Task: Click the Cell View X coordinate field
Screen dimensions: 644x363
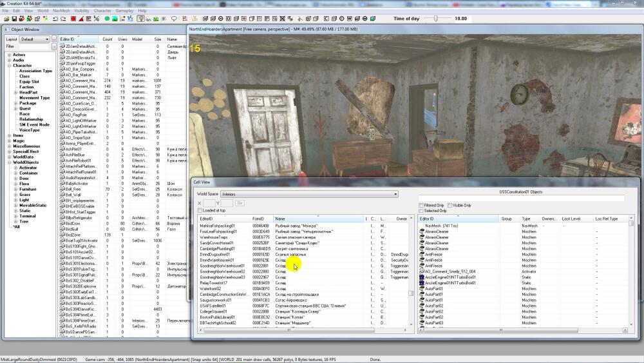Action: (209, 202)
